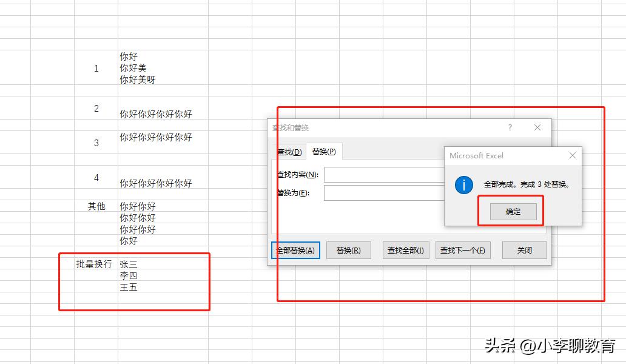Image resolution: width=626 pixels, height=364 pixels.
Task: Click the 全部替换(A) button
Action: click(x=295, y=250)
